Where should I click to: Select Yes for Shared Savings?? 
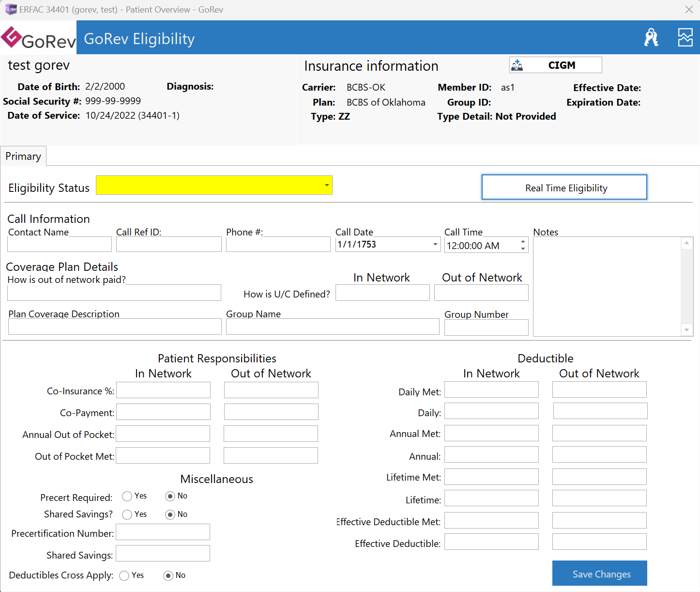[127, 514]
